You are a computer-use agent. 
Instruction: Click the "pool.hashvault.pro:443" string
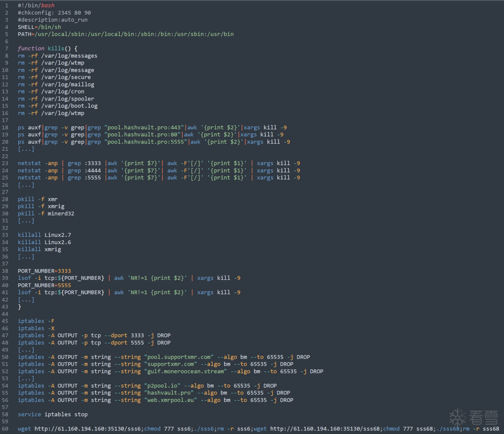click(x=144, y=128)
